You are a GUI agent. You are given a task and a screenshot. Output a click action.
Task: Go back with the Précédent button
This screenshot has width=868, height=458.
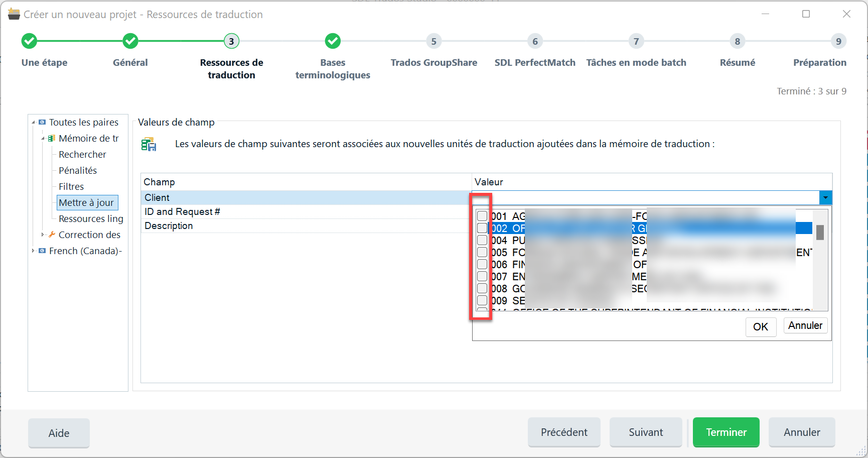click(564, 432)
